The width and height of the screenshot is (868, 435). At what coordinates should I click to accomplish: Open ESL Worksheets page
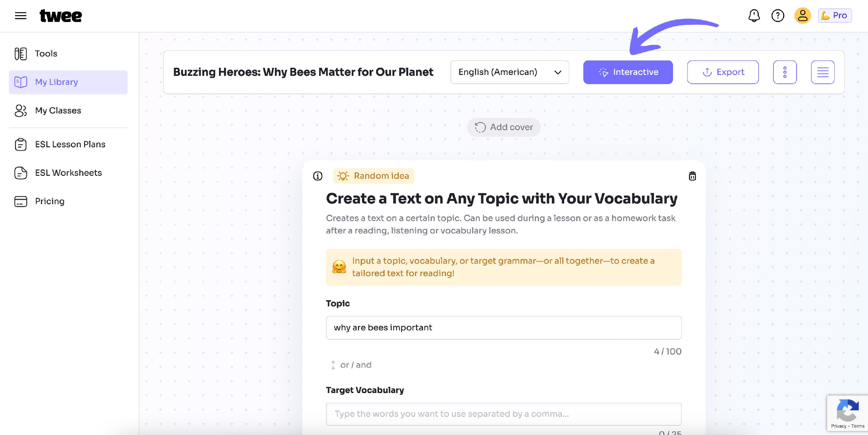[68, 173]
